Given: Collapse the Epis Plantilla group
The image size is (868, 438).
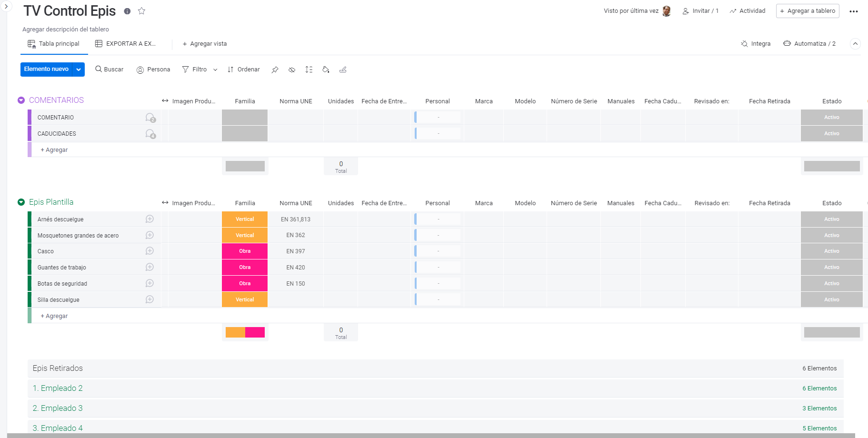Looking at the screenshot, I should coord(21,202).
